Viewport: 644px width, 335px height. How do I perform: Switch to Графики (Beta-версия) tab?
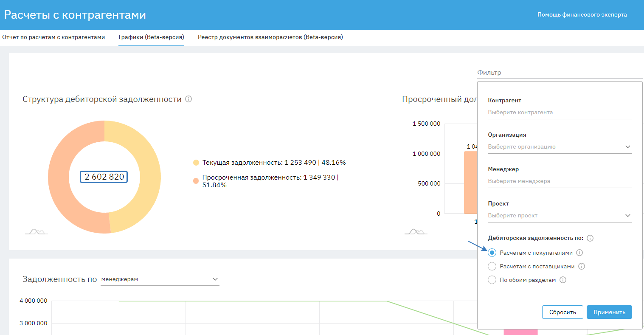[152, 37]
